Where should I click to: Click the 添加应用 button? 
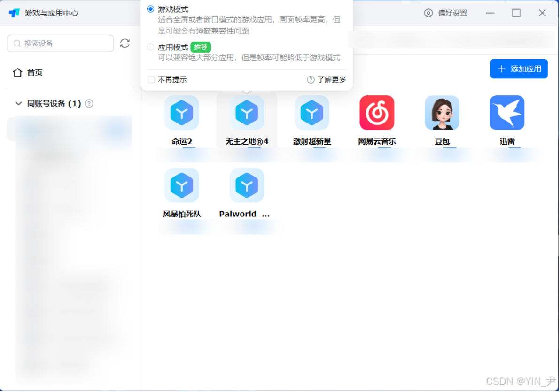519,69
